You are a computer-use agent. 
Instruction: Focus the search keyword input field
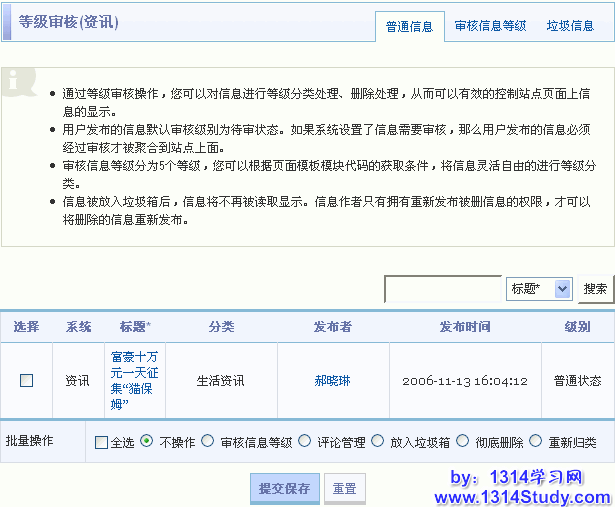tap(443, 289)
